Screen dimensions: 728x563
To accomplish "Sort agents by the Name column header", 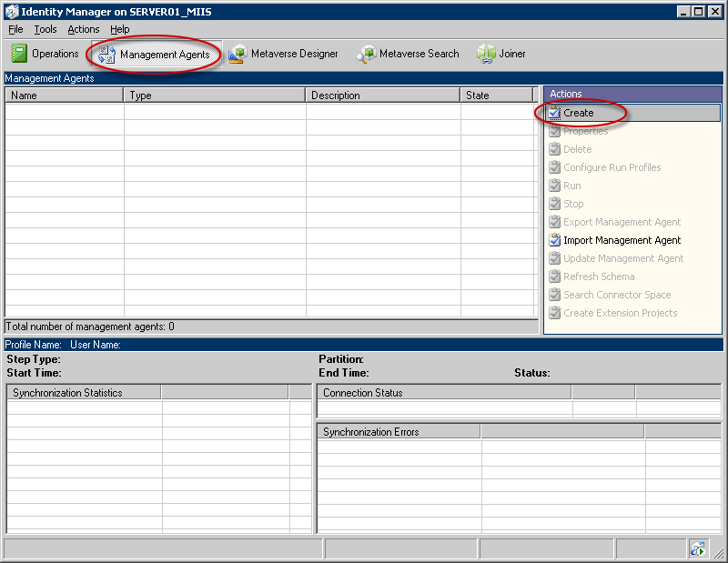I will coord(64,95).
